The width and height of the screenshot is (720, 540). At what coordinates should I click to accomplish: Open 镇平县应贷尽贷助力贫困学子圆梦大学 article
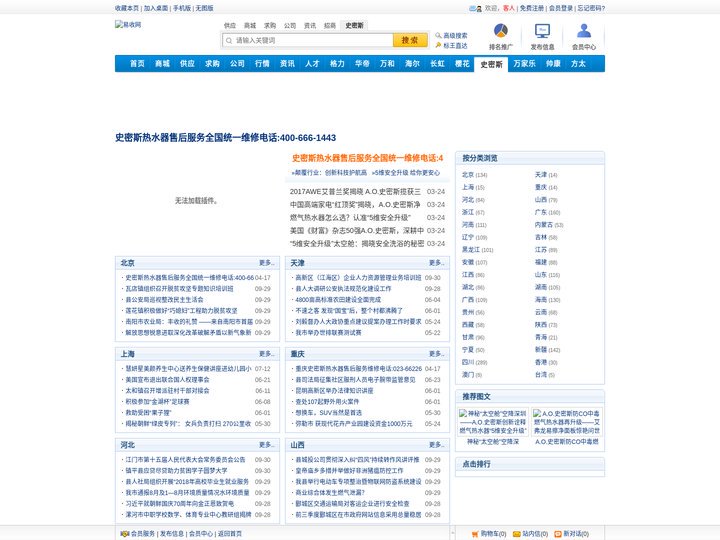click(176, 471)
